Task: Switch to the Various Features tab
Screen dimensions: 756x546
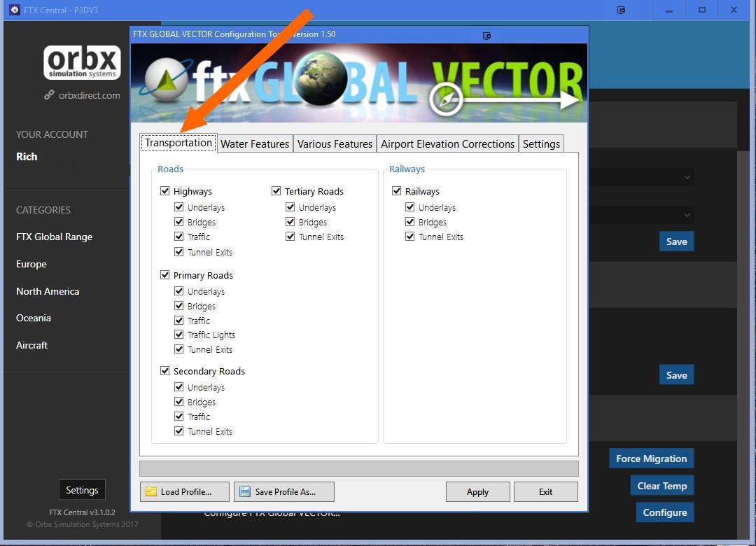Action: coord(335,143)
